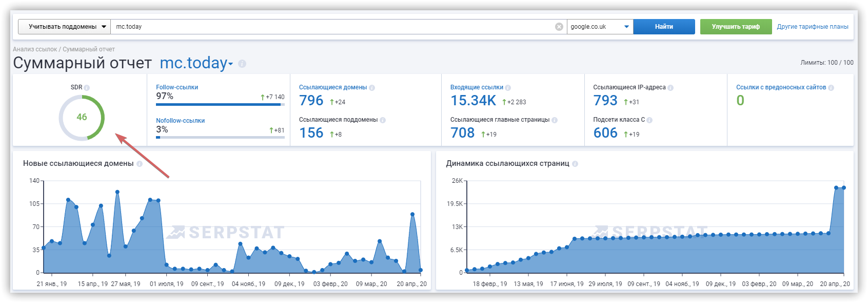
Task: Open the Входящие ссылки link
Action: tap(477, 87)
